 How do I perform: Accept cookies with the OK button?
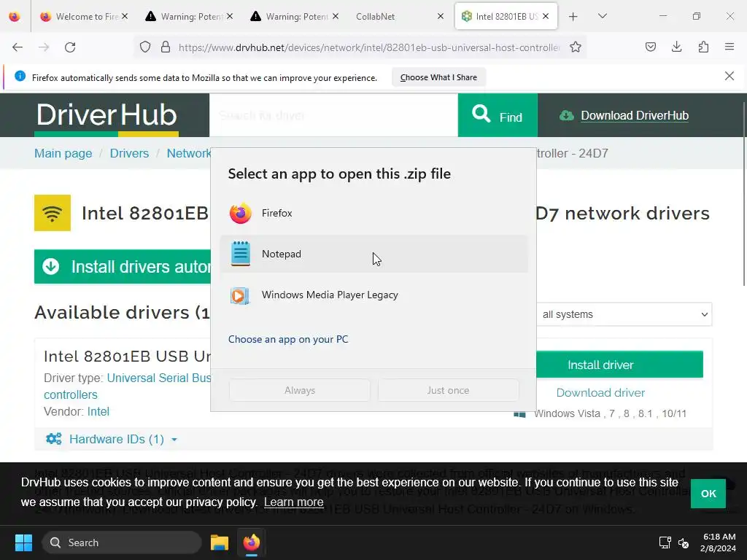tap(708, 494)
